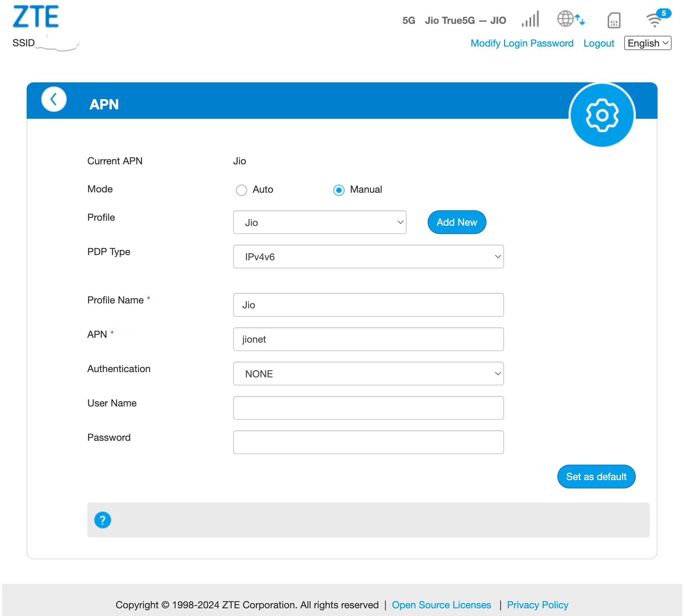
Task: Change language via the English dropdown
Action: point(647,43)
